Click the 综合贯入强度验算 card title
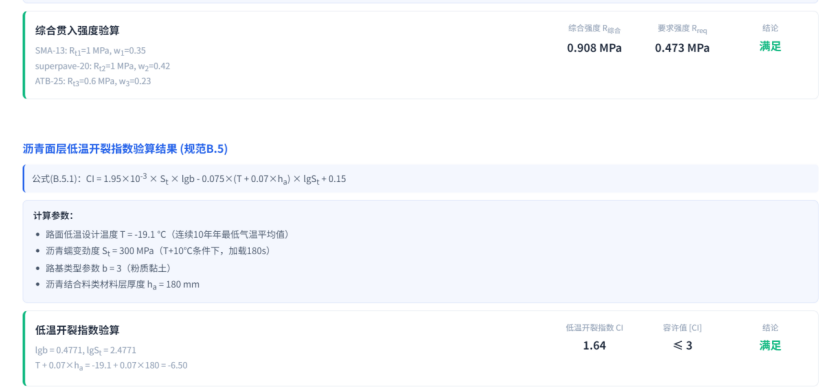Screen dimensions: 829x388 (77, 31)
